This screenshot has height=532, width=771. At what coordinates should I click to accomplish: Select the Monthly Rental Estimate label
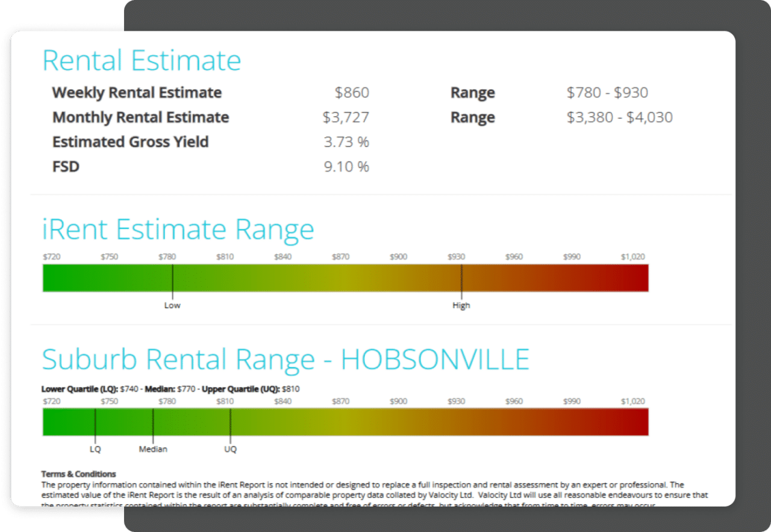coord(140,117)
